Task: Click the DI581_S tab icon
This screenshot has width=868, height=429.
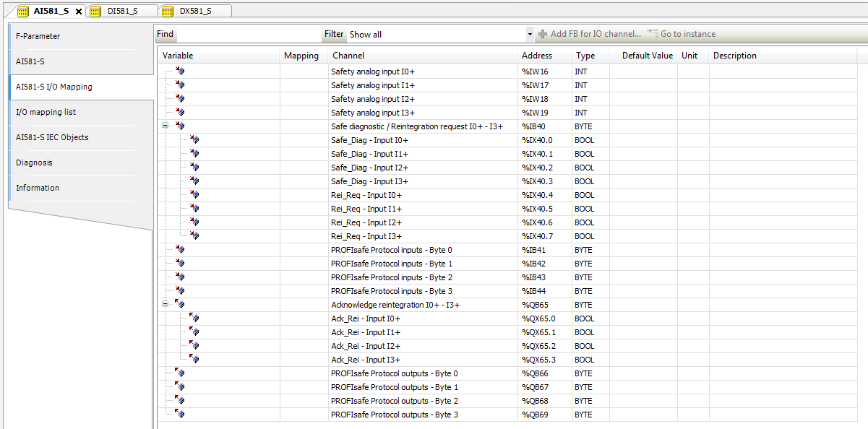Action: (95, 11)
